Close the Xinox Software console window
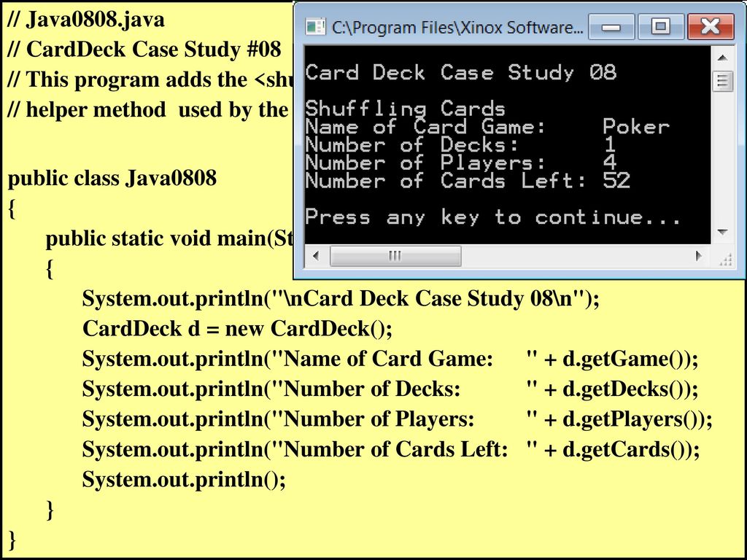Viewport: 747px width, 560px height. [x=709, y=28]
